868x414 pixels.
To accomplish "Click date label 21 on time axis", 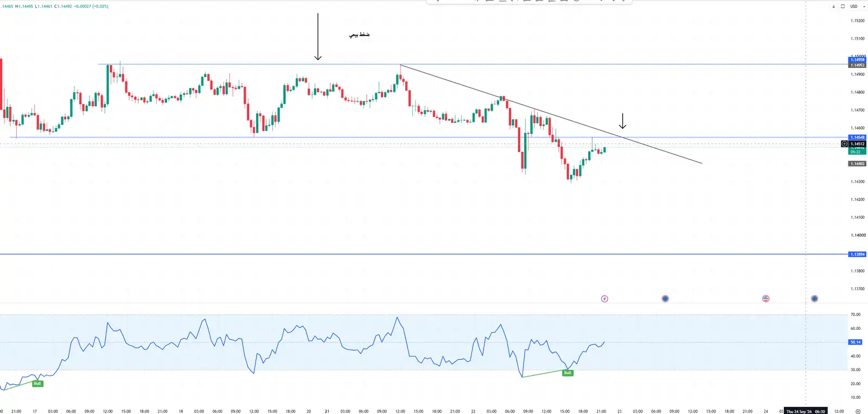I will click(x=327, y=411).
